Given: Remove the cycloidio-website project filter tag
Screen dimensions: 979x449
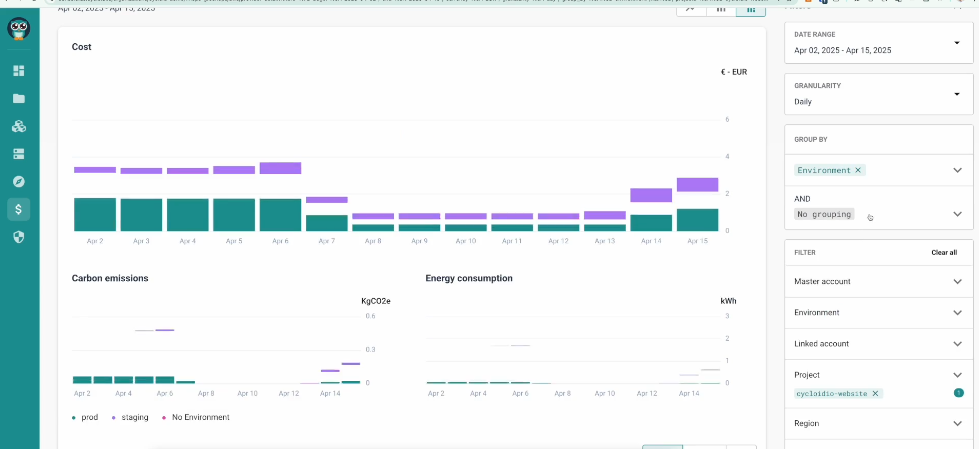Looking at the screenshot, I should (x=875, y=394).
